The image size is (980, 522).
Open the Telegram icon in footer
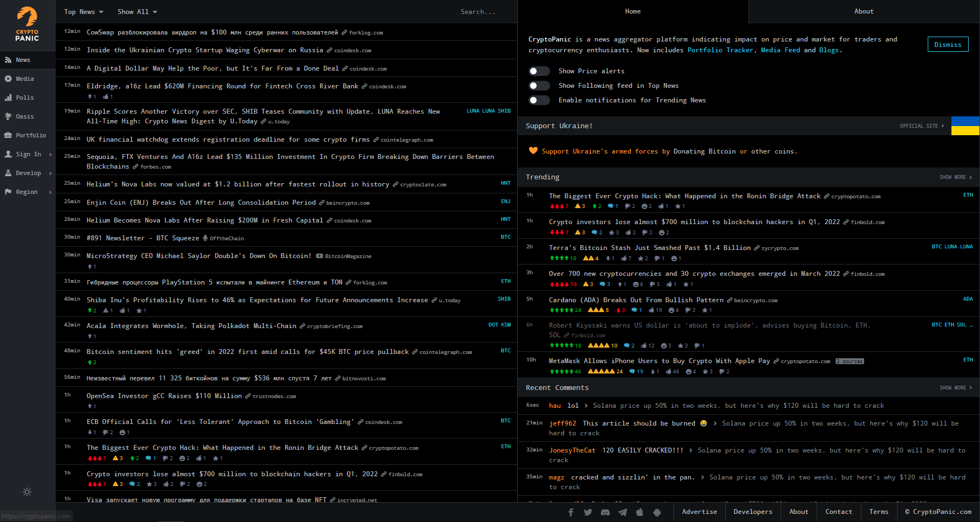coord(622,512)
